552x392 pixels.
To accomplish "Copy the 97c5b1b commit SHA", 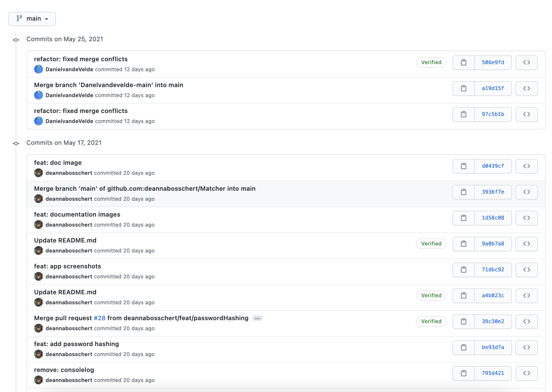I will [463, 114].
